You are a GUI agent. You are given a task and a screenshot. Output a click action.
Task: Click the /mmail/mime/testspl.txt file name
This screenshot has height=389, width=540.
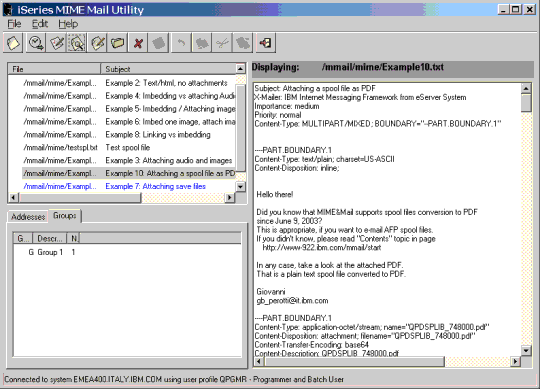61,147
